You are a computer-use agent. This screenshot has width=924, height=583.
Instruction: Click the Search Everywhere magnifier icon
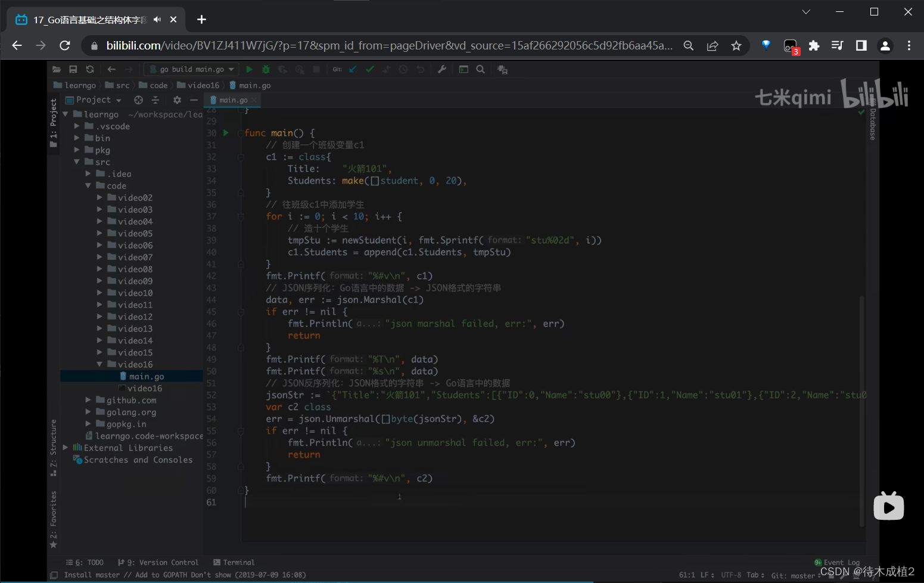[x=481, y=69]
